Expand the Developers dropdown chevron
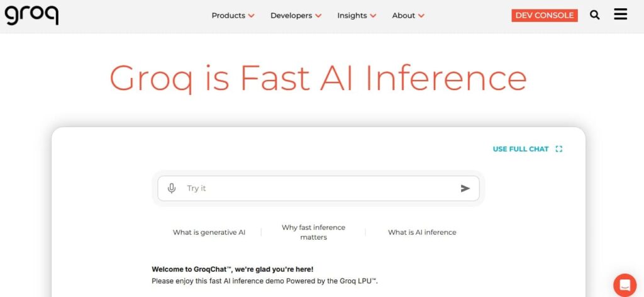Viewport: 644px width, 297px height. tap(318, 16)
